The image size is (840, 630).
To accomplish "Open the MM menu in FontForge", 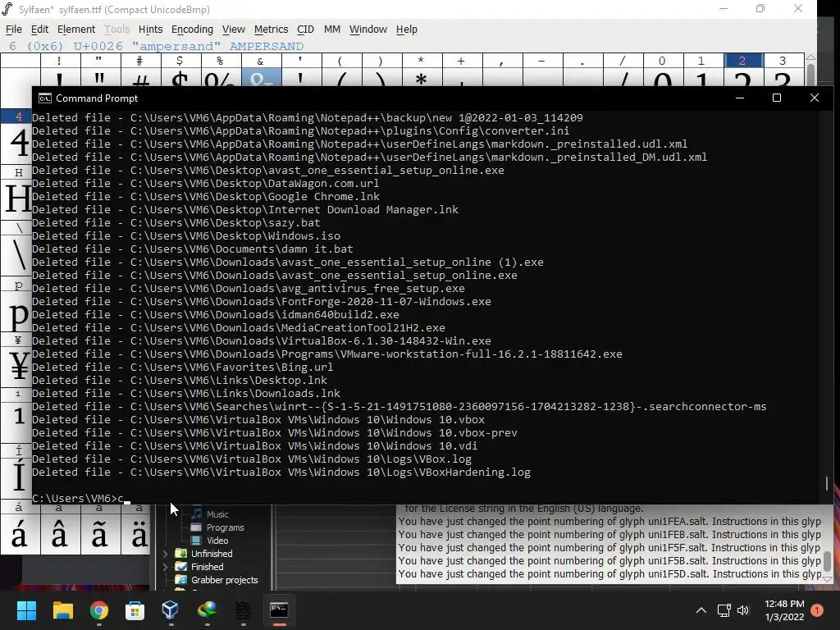I will coord(332,30).
